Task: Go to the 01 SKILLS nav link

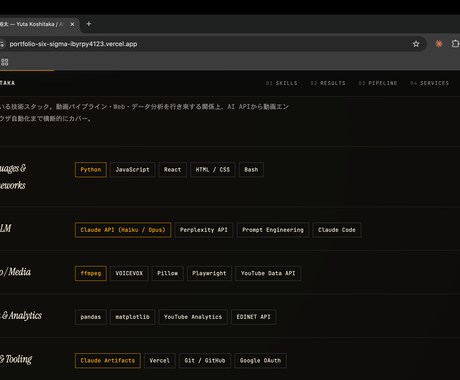Action: (x=282, y=83)
